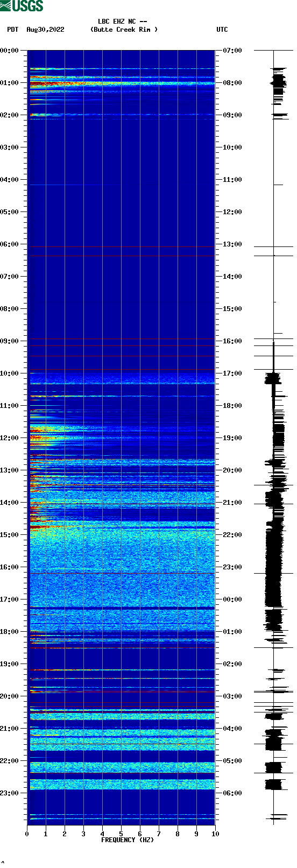Image resolution: width=297 pixels, height=868 pixels.
Task: Click the PDT 23:00 time label
Action: pos(10,793)
